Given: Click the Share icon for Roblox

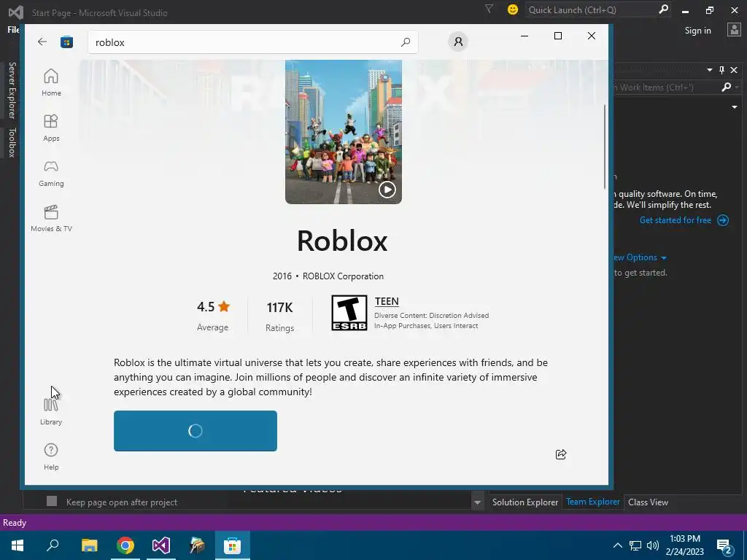Looking at the screenshot, I should 561,454.
